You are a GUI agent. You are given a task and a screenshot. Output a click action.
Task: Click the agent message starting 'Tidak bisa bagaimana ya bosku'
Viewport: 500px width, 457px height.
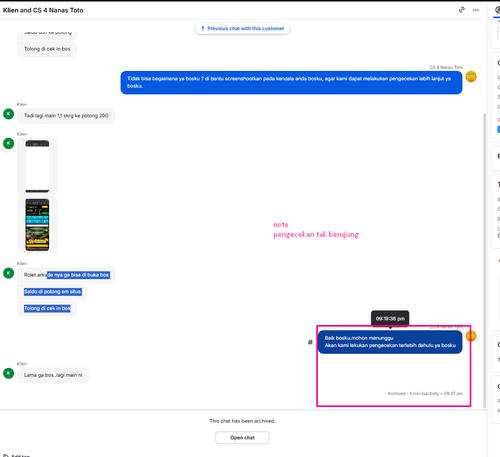click(291, 82)
